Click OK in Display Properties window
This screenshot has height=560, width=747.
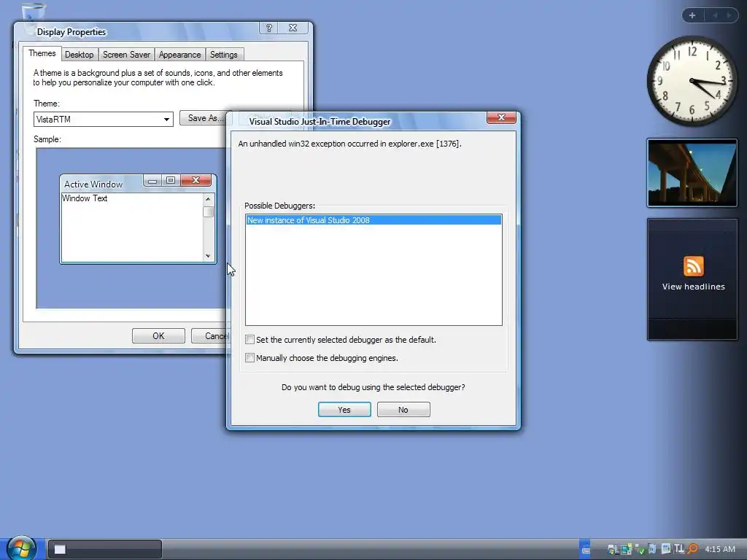click(158, 335)
